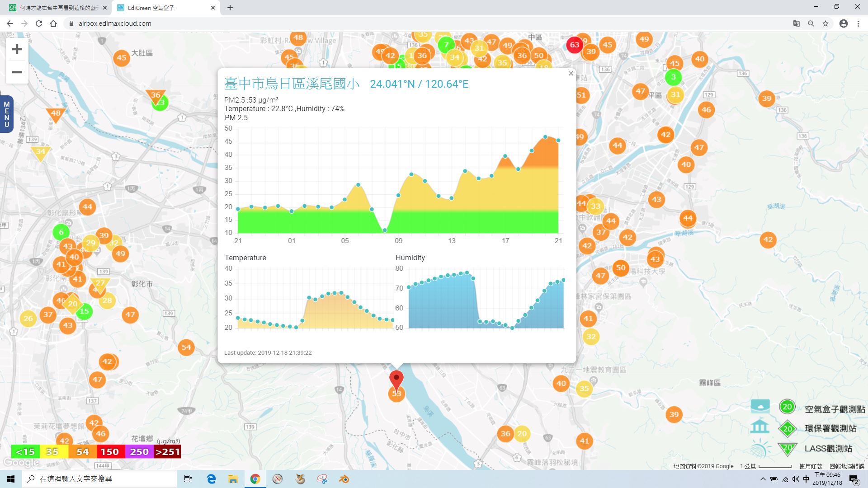Open Chrome three-dot menu
Screen dimensions: 868x488
click(x=858, y=23)
